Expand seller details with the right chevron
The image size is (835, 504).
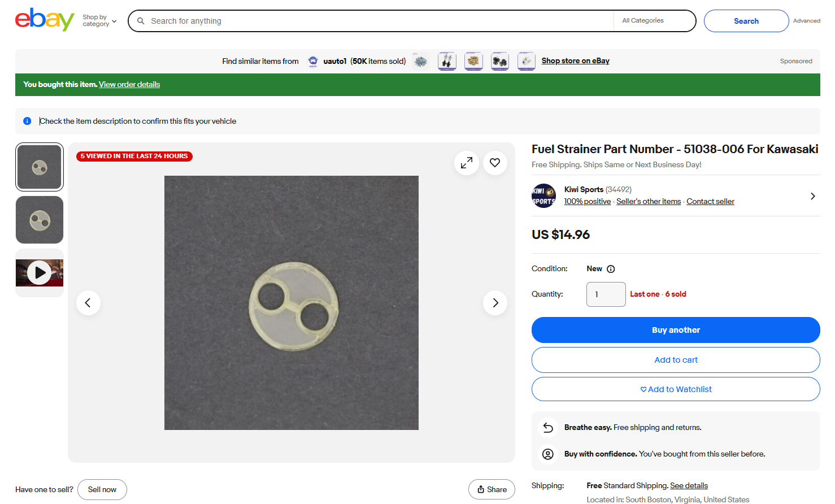(x=812, y=196)
